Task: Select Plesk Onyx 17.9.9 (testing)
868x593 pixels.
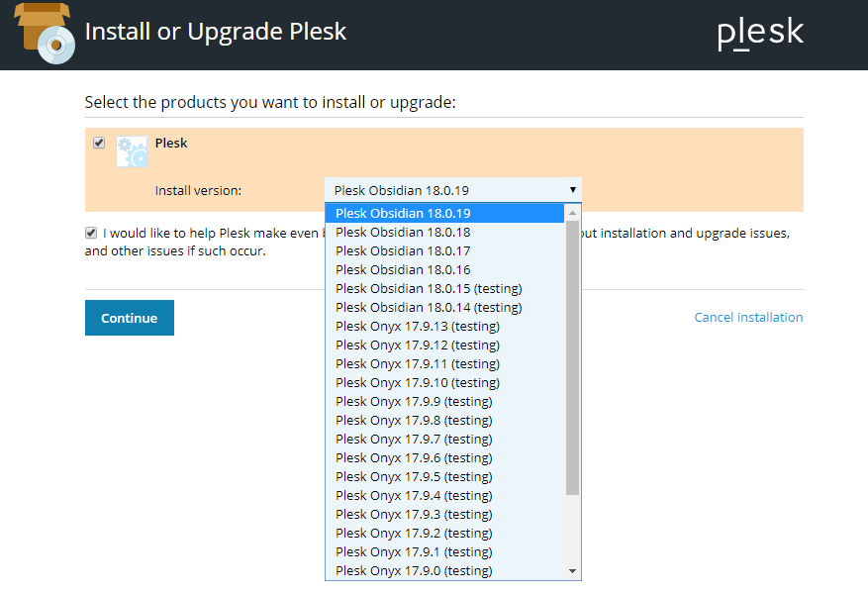Action: (414, 401)
